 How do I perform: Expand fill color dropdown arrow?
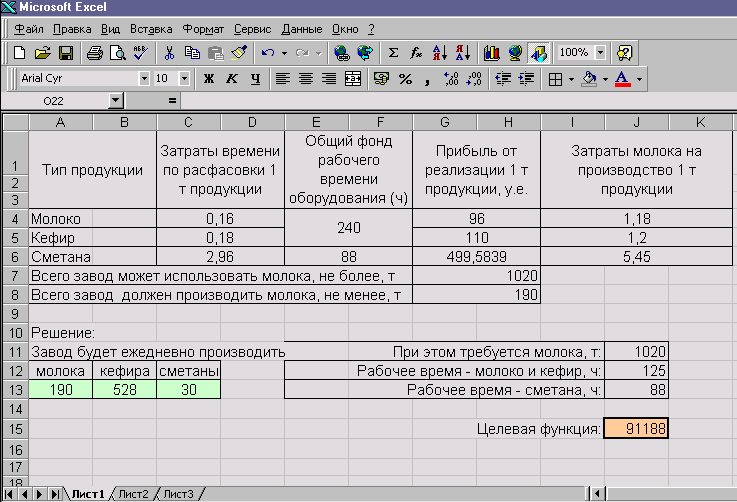(605, 79)
